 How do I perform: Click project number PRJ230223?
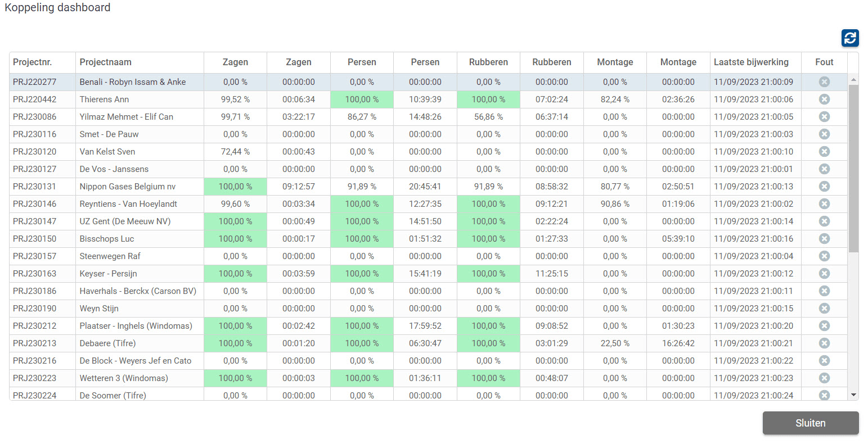pyautogui.click(x=35, y=378)
